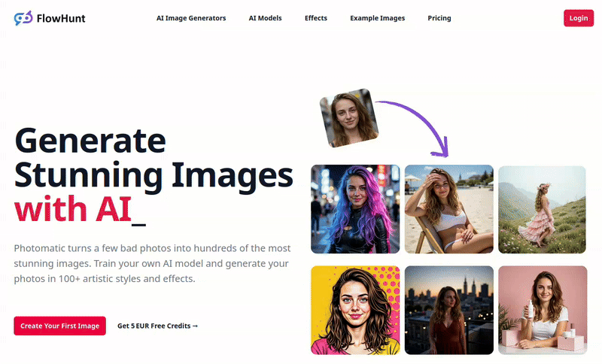602x364 pixels.
Task: Open the city skyline sunset image
Action: click(x=448, y=310)
